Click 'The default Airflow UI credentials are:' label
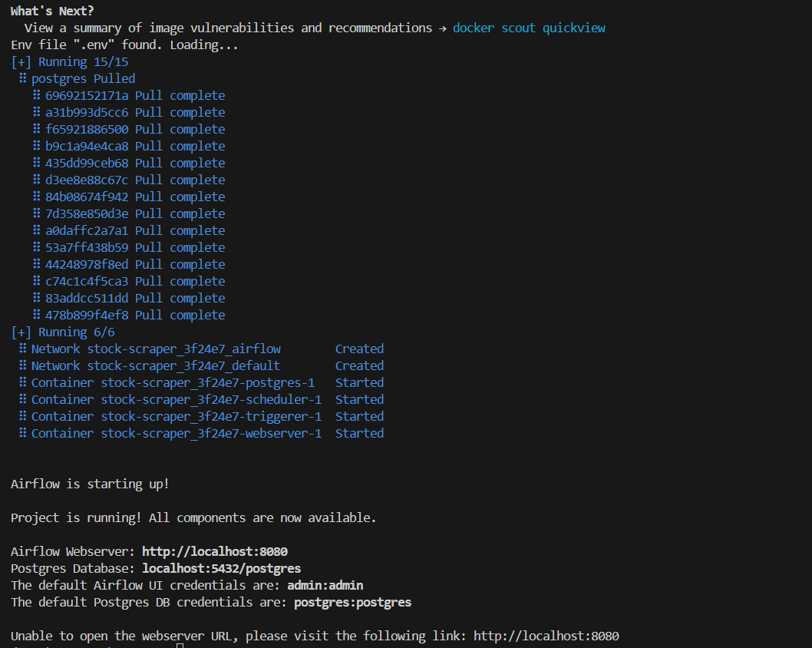The image size is (812, 648). pos(146,585)
